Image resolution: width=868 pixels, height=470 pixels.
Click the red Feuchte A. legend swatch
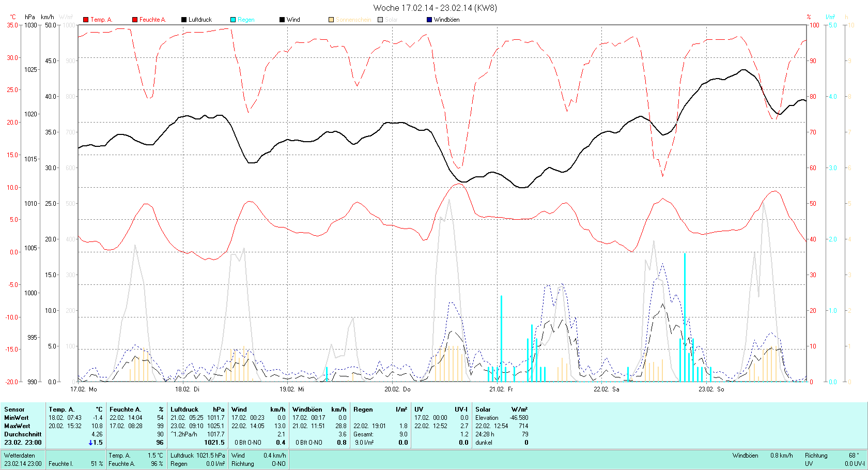135,20
